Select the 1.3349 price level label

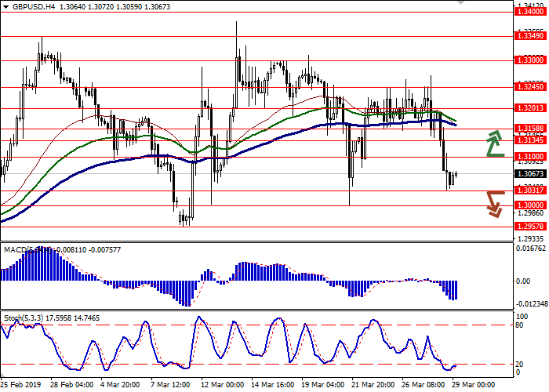tap(530, 36)
